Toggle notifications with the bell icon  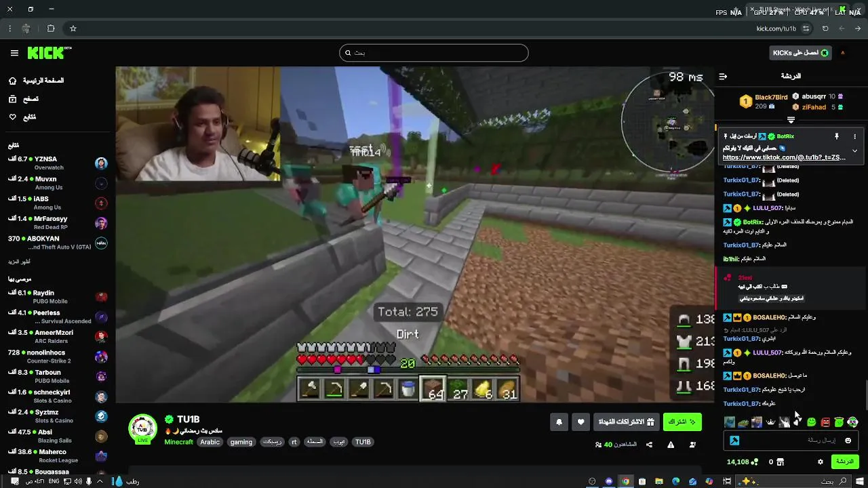(559, 422)
